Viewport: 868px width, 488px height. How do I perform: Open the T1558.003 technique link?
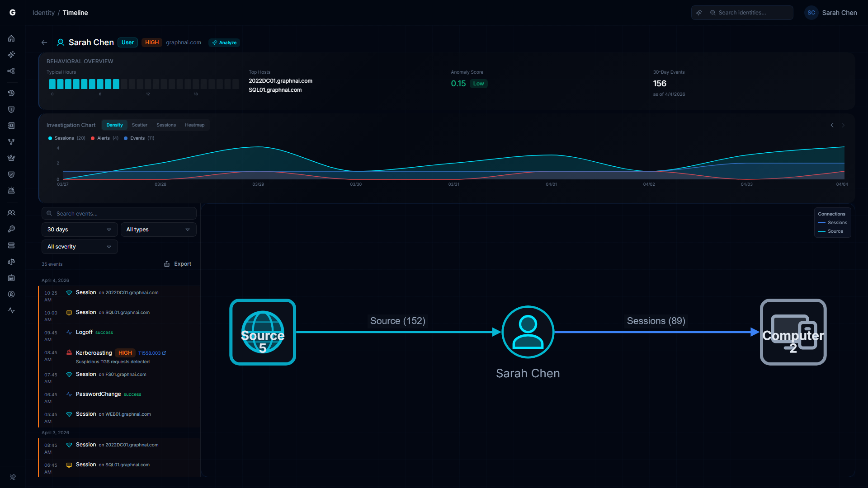click(x=151, y=353)
